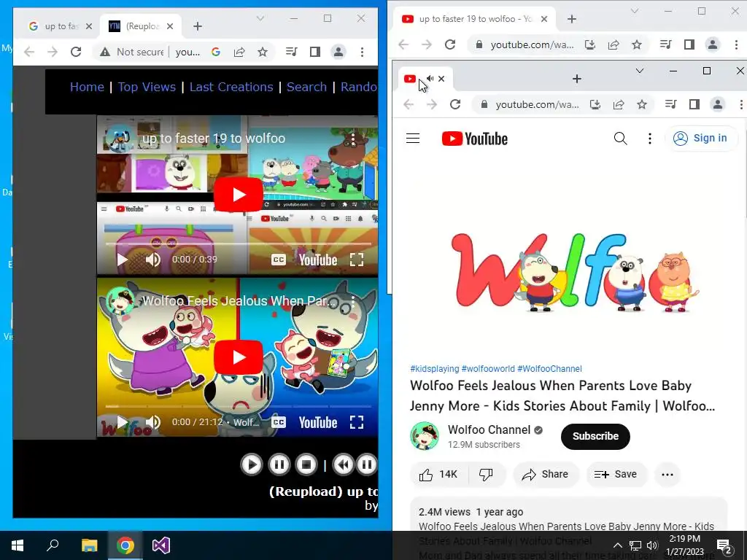Open the Home link

[87, 87]
